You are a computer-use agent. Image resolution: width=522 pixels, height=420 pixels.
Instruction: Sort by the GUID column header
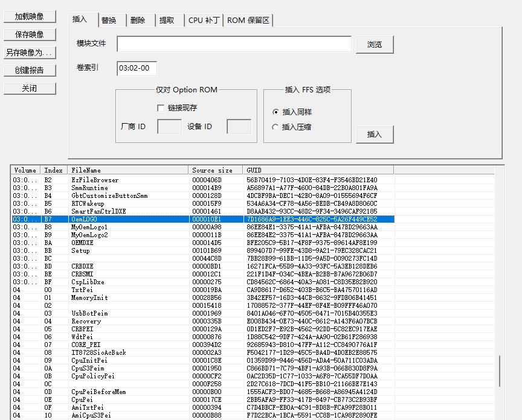(x=318, y=170)
